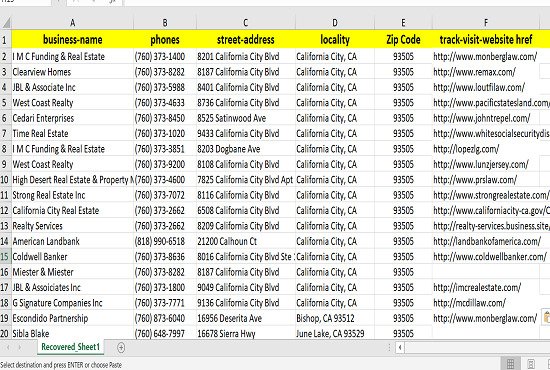This screenshot has width=550, height=370.
Task: Select row 20 header
Action: tap(6, 334)
